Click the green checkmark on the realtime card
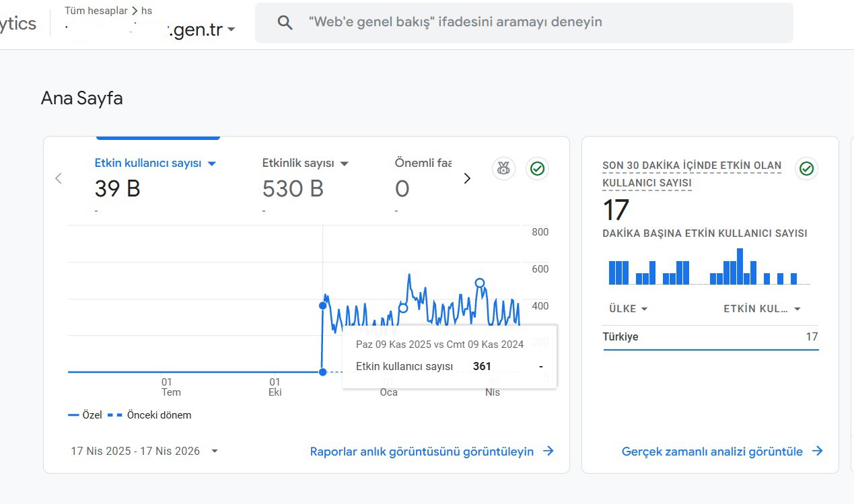 (806, 169)
